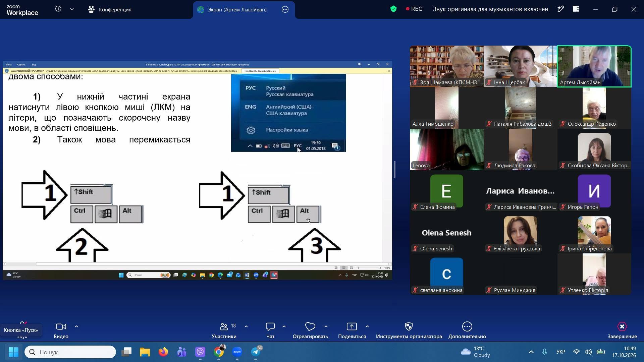
Task: Click the REC recording indicator
Action: (414, 9)
